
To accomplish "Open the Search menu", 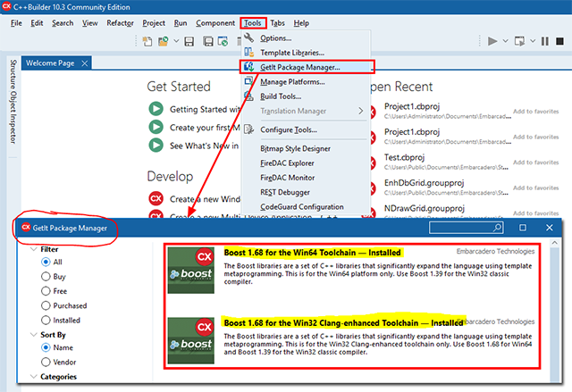I will 63,23.
